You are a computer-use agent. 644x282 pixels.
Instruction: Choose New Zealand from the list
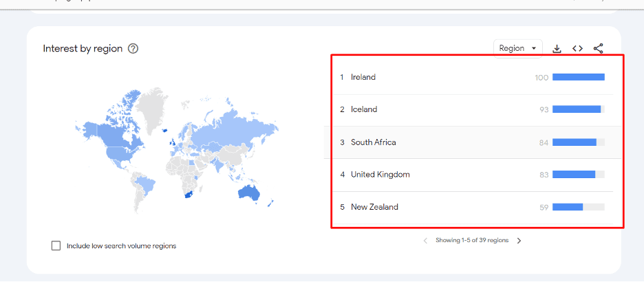tap(374, 207)
